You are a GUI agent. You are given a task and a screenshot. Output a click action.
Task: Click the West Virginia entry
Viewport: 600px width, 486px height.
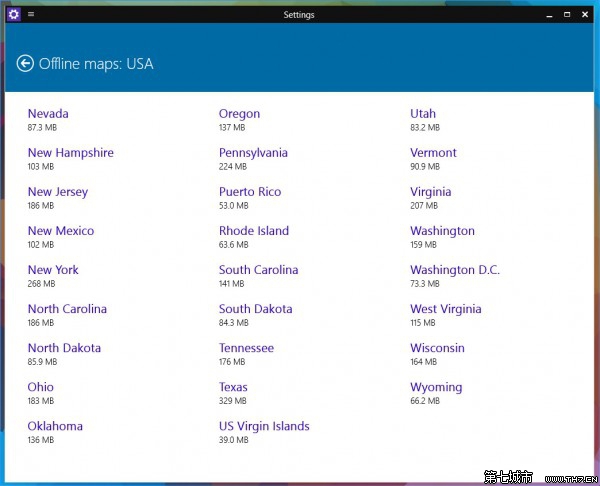(x=445, y=309)
